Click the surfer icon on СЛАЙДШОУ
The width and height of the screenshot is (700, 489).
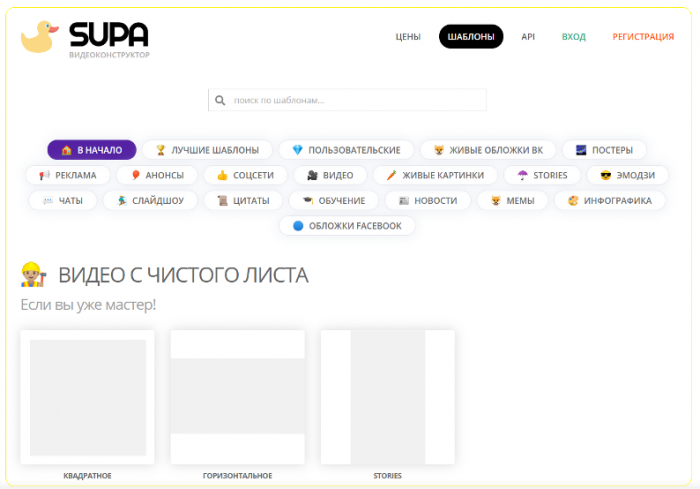pos(121,201)
